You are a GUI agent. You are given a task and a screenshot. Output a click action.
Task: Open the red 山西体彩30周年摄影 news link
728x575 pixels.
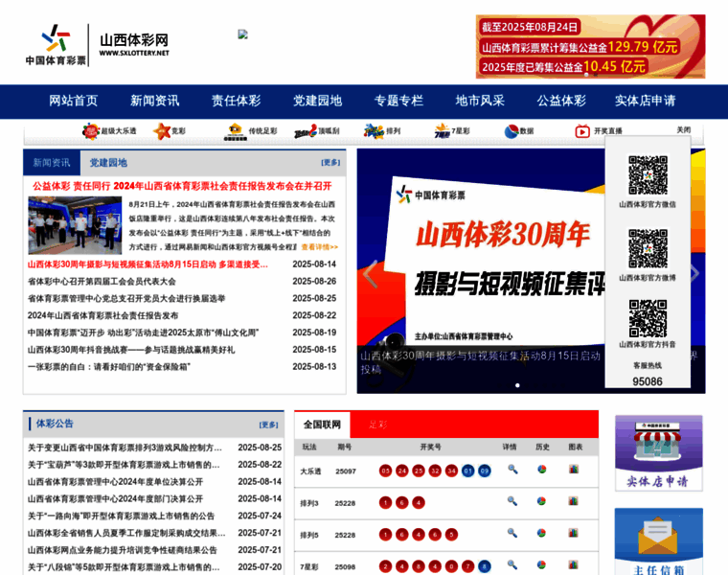[148, 264]
